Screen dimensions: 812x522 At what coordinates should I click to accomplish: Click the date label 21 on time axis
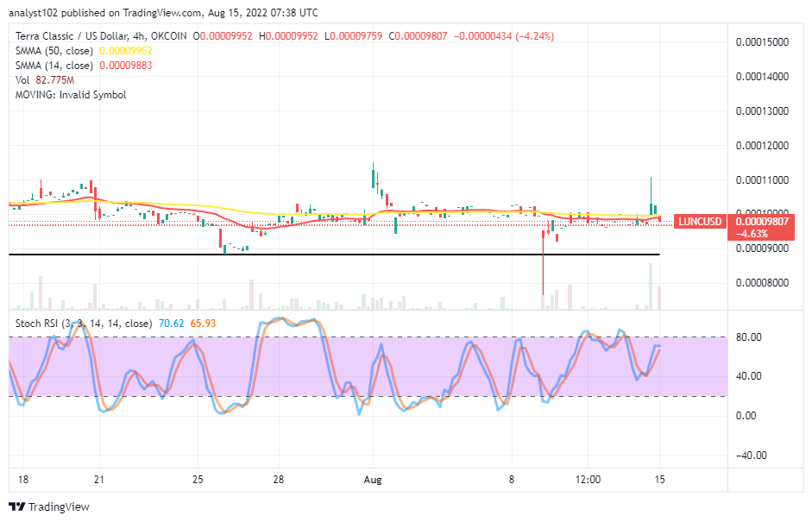tap(99, 480)
